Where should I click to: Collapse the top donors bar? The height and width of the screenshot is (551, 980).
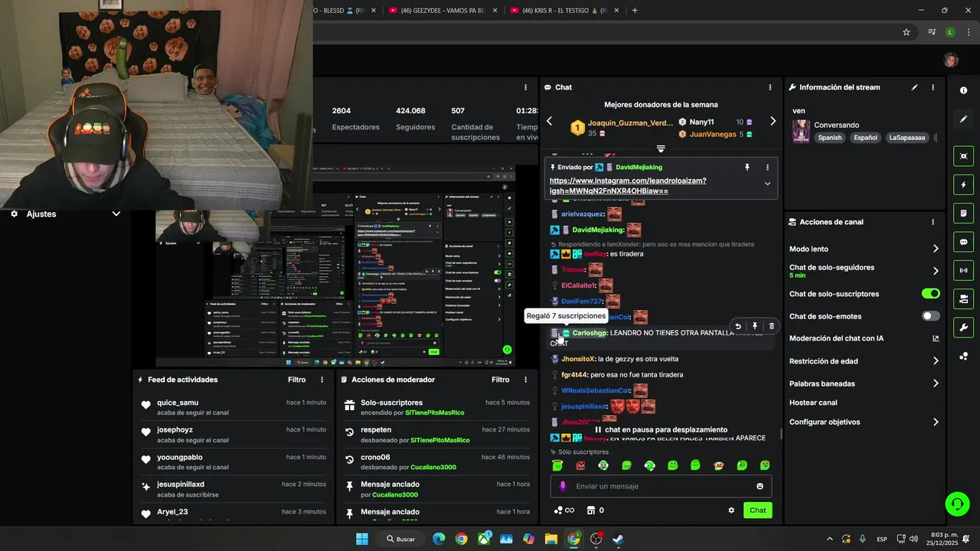tap(661, 148)
